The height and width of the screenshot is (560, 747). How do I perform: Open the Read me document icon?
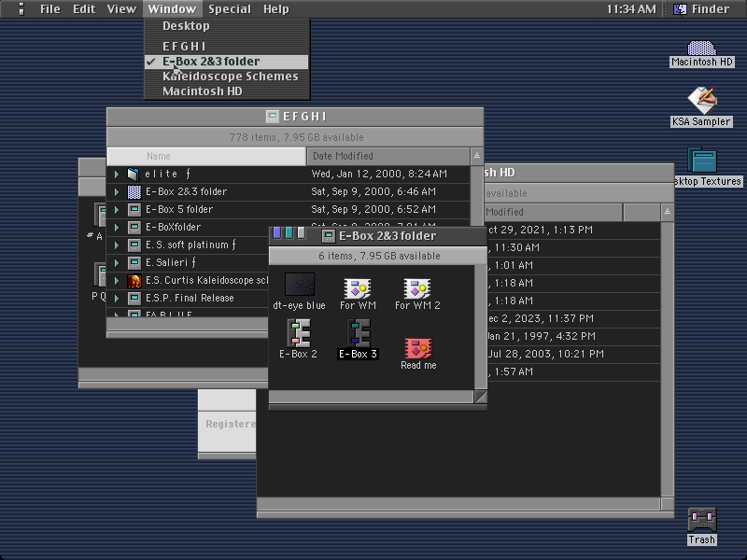point(418,348)
